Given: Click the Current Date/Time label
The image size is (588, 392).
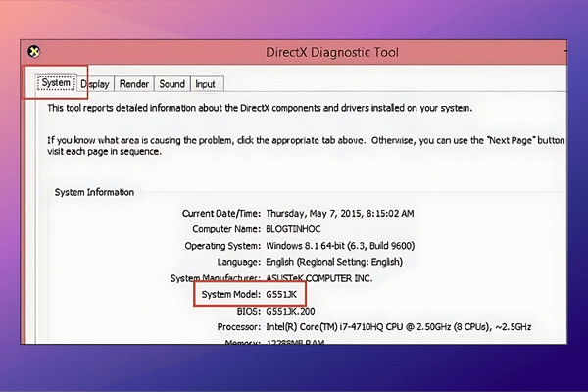Looking at the screenshot, I should 221,214.
